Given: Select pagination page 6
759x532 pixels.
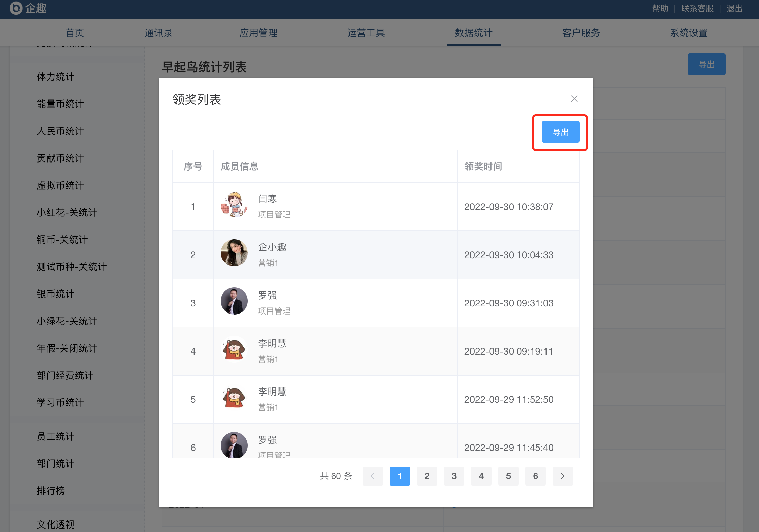Looking at the screenshot, I should (x=535, y=476).
